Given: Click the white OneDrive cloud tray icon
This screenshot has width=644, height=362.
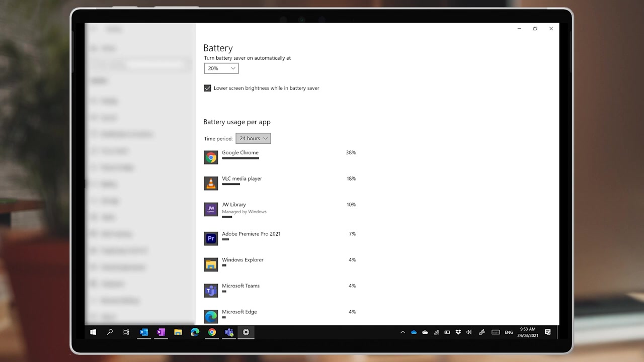Looking at the screenshot, I should pyautogui.click(x=425, y=332).
